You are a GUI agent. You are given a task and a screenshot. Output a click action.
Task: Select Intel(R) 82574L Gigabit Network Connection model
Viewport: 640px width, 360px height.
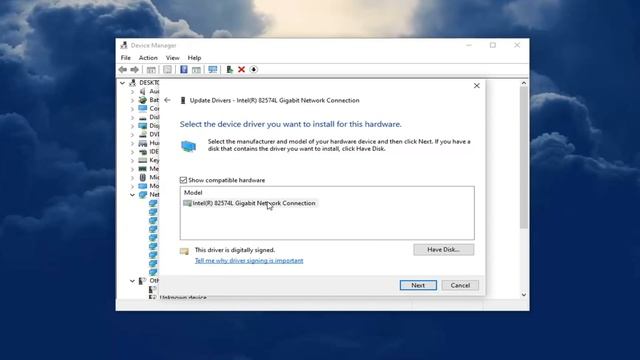tap(249, 203)
